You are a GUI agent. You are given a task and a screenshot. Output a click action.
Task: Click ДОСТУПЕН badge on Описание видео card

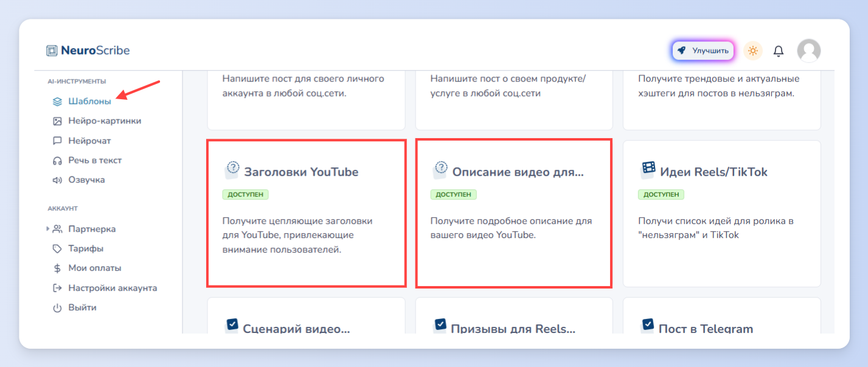click(x=454, y=195)
